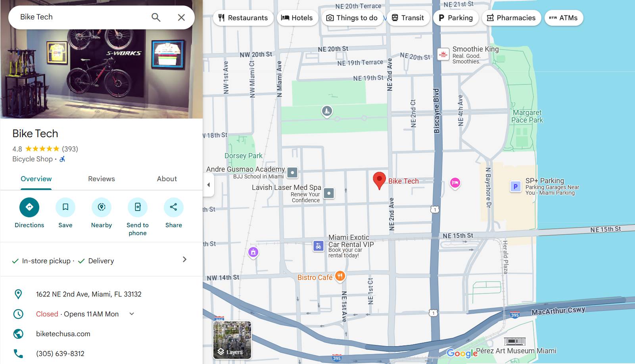
Task: Click the Pérez Art Museum Miami marker
Action: (514, 341)
